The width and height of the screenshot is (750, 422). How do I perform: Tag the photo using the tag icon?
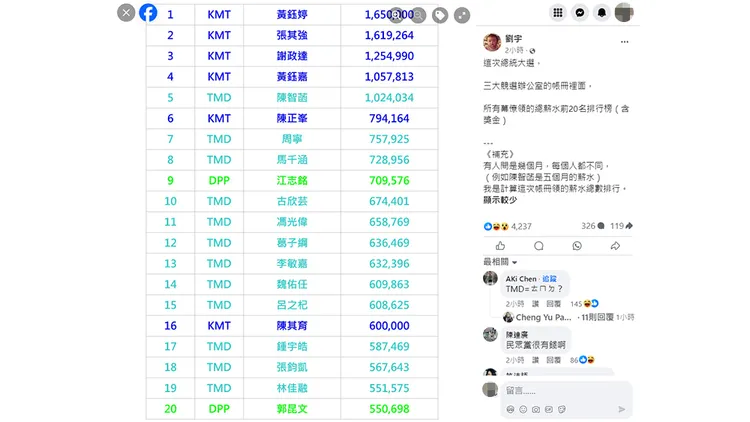pos(440,15)
